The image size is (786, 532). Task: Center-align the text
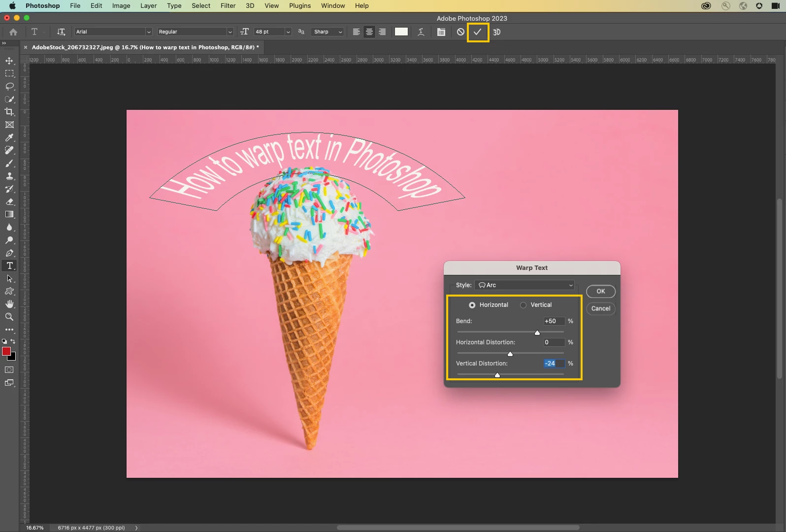click(x=369, y=32)
